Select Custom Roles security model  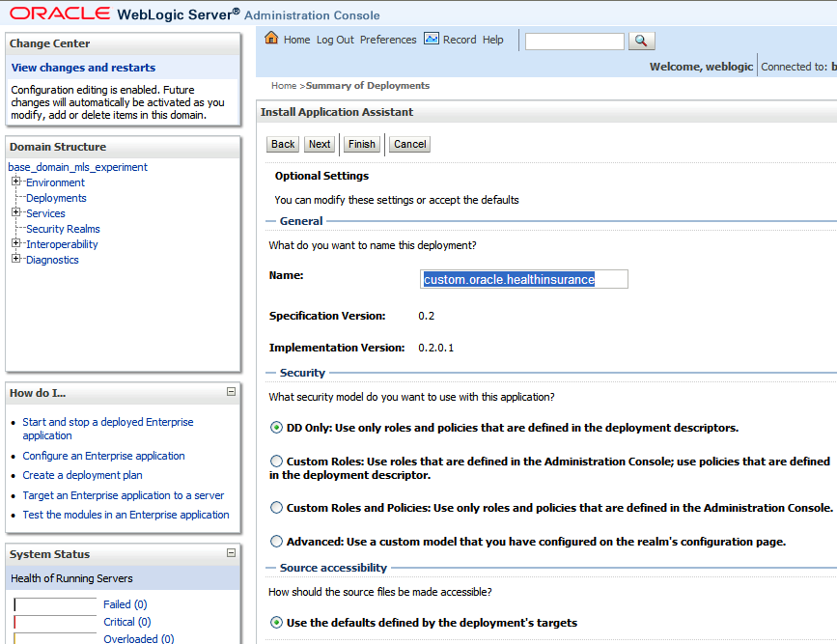coord(276,461)
